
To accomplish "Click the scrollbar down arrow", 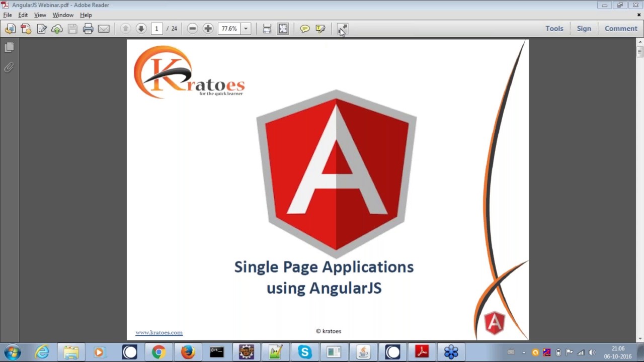I will click(x=640, y=339).
